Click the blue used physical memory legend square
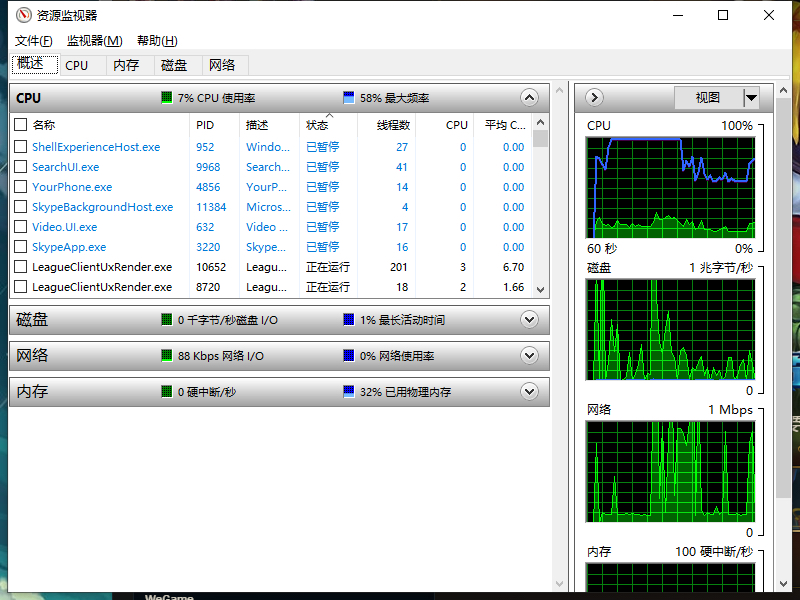The width and height of the screenshot is (800, 600). point(349,391)
